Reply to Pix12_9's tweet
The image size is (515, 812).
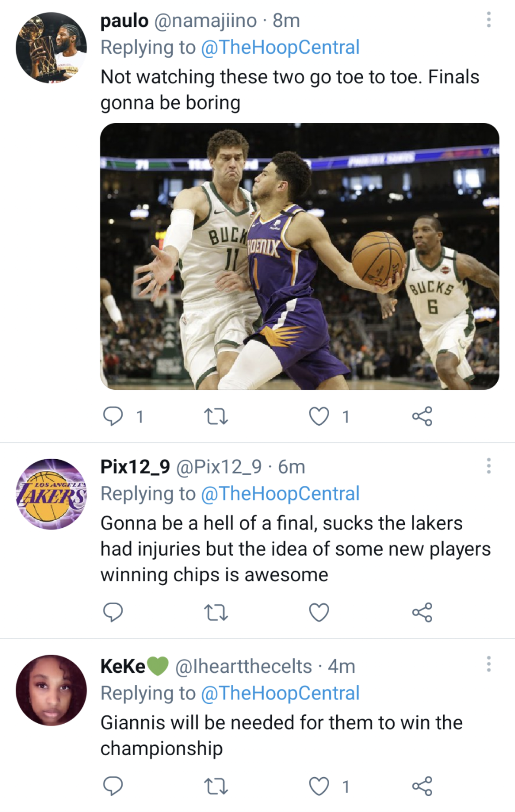point(113,612)
